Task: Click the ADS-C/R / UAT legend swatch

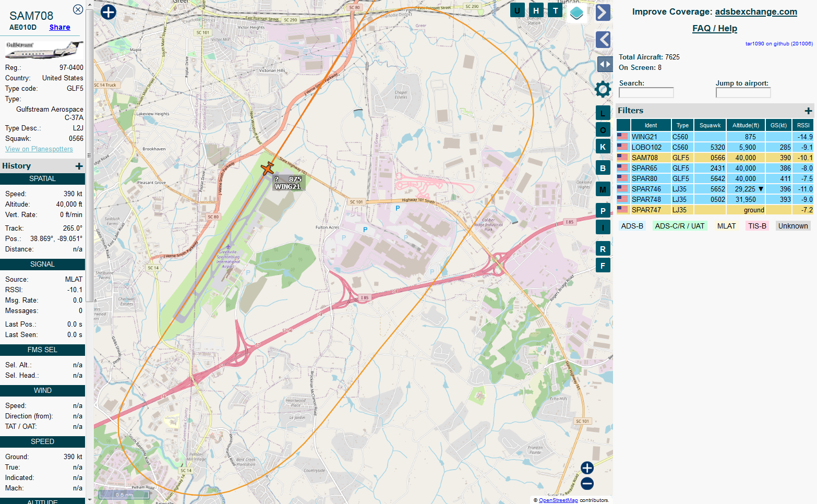Action: [680, 226]
